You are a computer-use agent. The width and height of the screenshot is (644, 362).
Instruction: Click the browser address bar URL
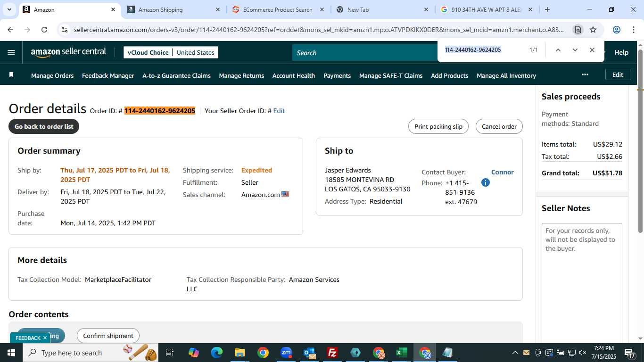(x=319, y=30)
